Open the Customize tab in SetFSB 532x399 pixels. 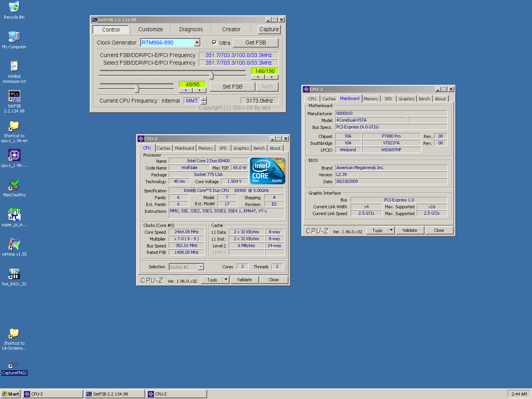150,29
